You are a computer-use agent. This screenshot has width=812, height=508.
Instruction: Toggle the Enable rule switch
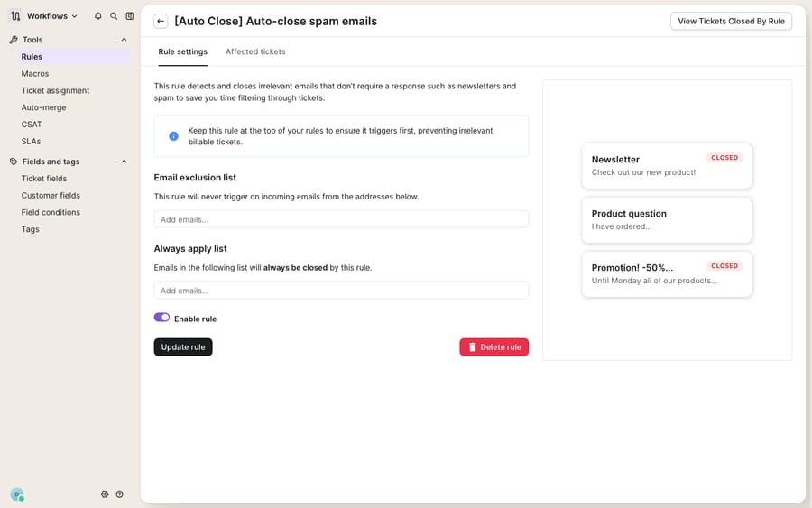[x=161, y=318]
